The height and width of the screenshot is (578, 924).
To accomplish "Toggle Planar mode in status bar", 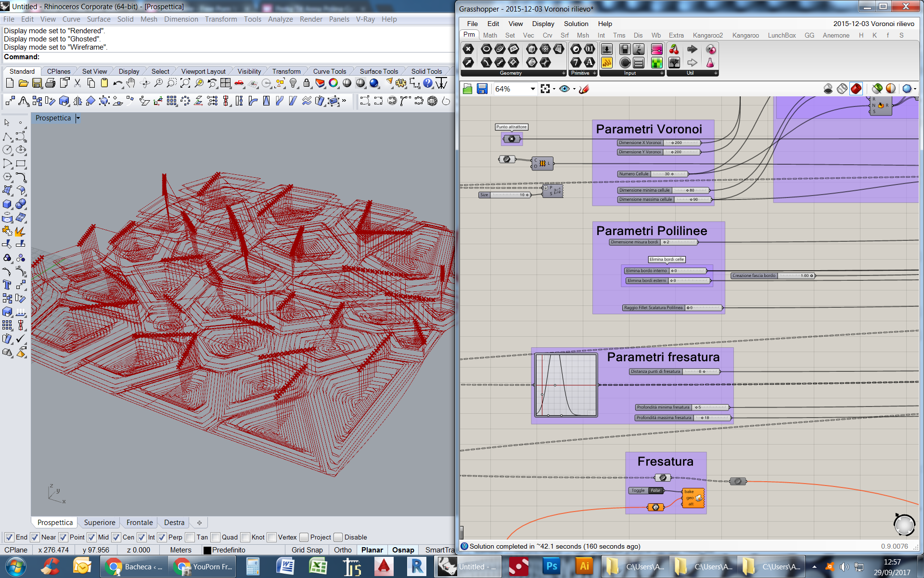I will (372, 550).
